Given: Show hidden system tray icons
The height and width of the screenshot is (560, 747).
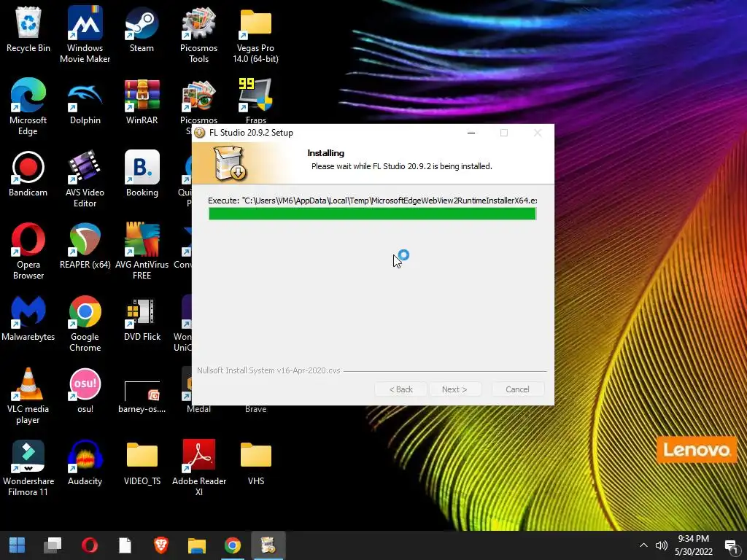Looking at the screenshot, I should click(643, 545).
